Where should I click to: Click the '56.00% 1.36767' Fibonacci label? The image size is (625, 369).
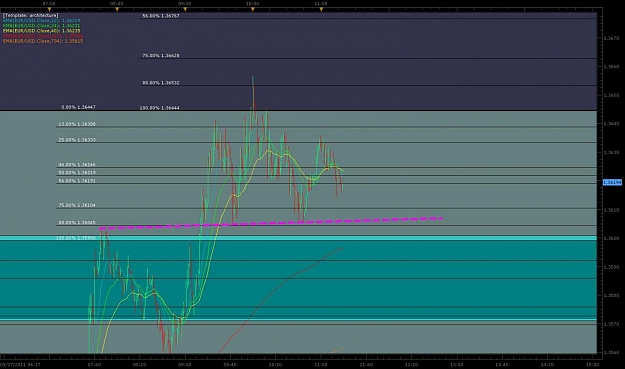click(161, 16)
